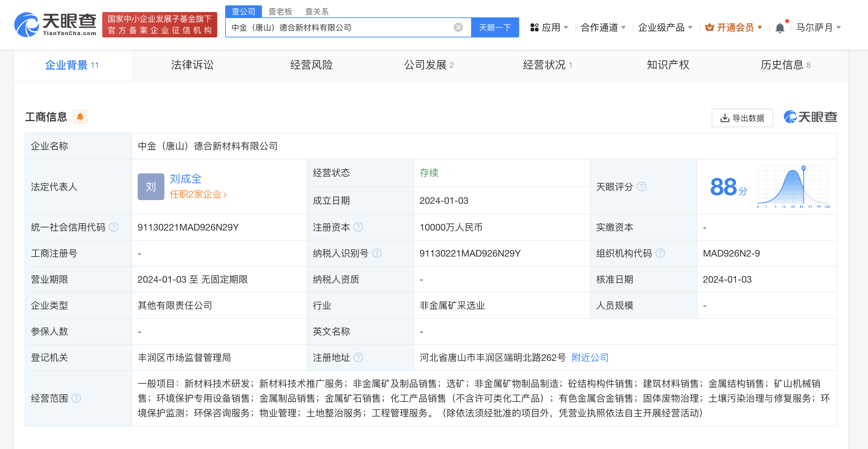The height and width of the screenshot is (449, 868).
Task: Switch to the 查老板 search tab
Action: [280, 11]
